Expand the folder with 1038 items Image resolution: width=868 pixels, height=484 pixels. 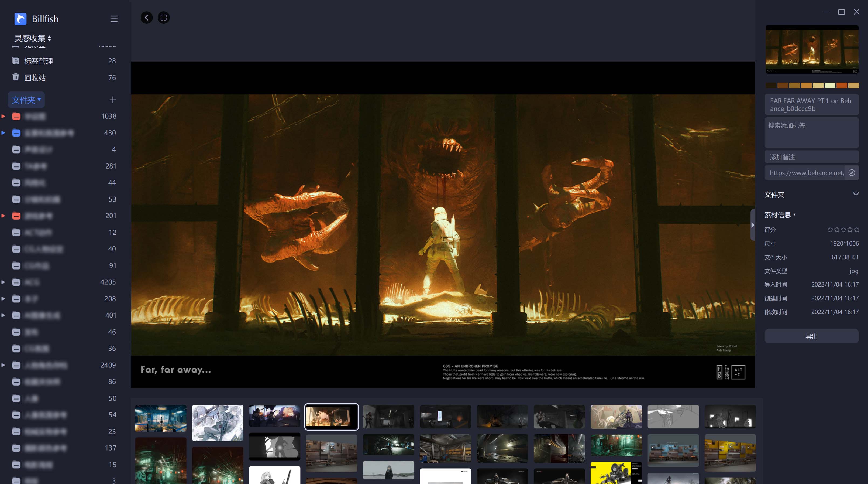pos(3,116)
